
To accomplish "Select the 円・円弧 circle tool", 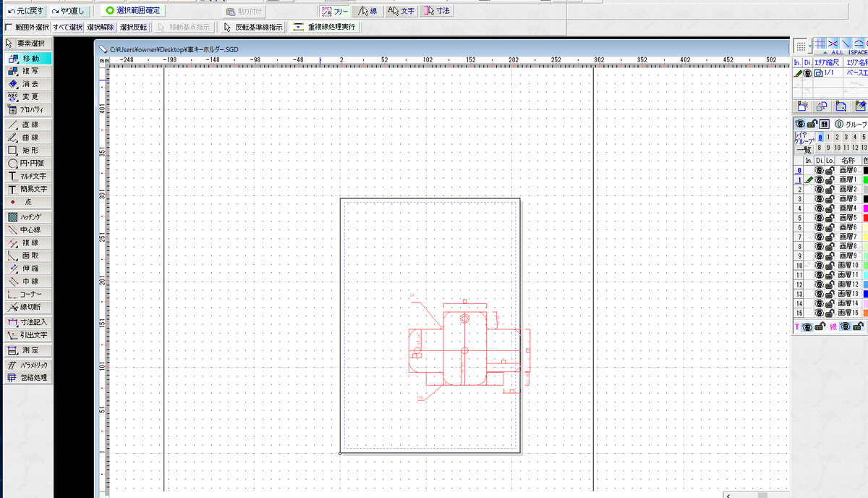I will 27,163.
